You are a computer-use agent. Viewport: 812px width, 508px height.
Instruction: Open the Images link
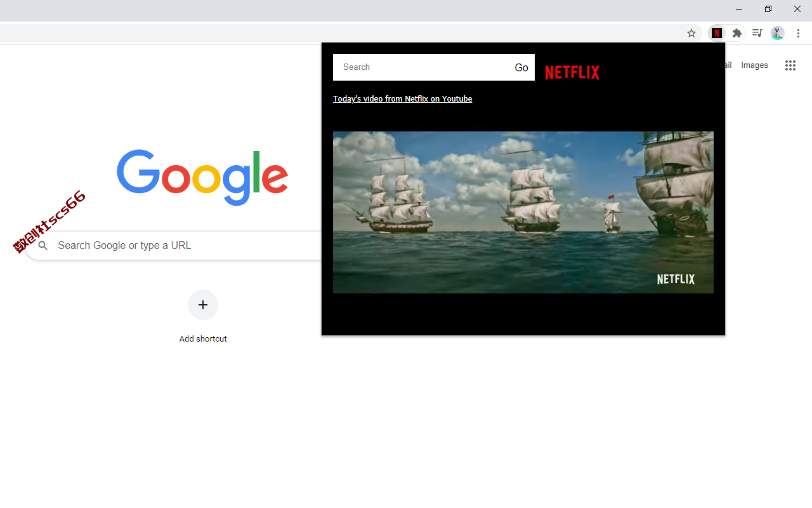point(754,65)
